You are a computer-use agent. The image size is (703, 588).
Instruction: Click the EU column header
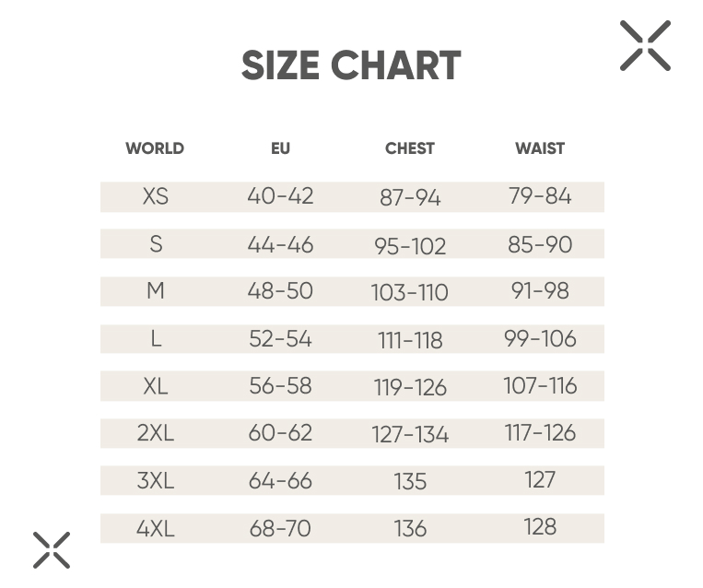[x=281, y=148]
